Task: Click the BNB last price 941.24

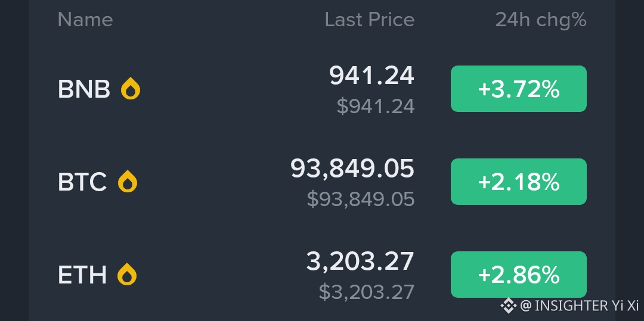Action: pyautogui.click(x=371, y=76)
